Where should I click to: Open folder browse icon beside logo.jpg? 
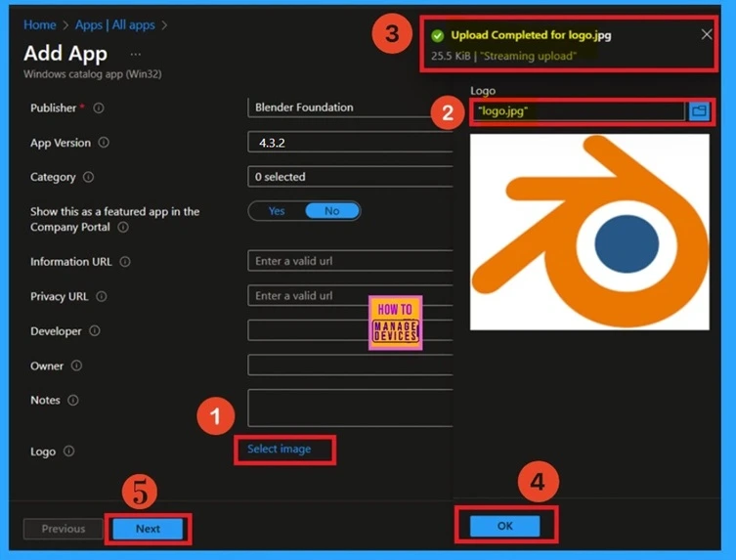click(x=699, y=111)
